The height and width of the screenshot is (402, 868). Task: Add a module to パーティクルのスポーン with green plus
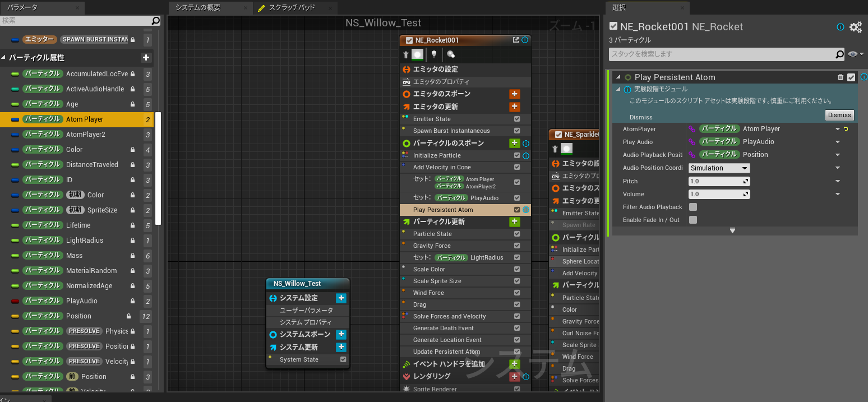pos(514,144)
